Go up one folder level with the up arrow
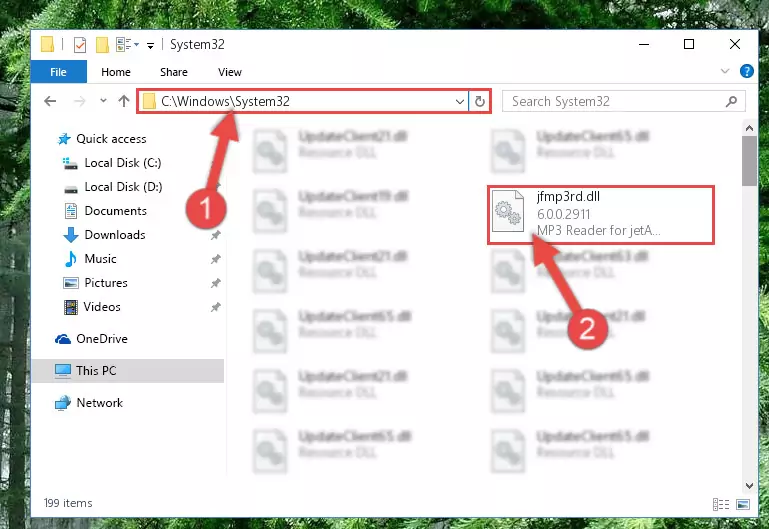This screenshot has width=769, height=529. (124, 101)
